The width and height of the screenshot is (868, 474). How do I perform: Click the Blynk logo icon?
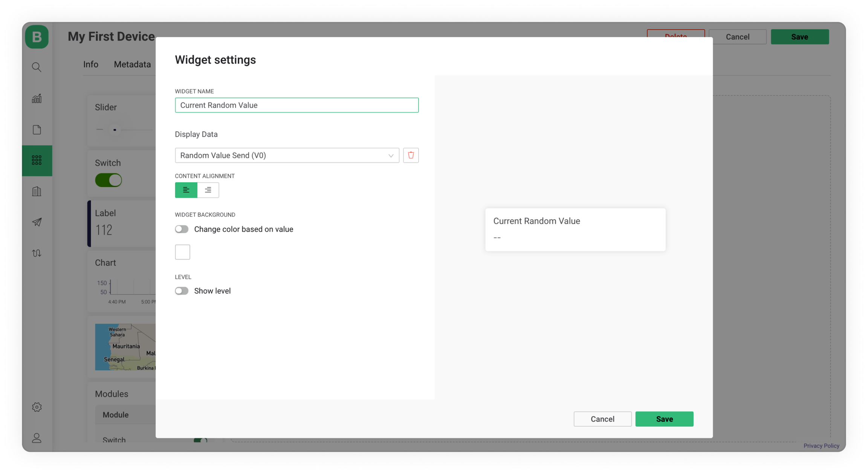[x=37, y=37]
